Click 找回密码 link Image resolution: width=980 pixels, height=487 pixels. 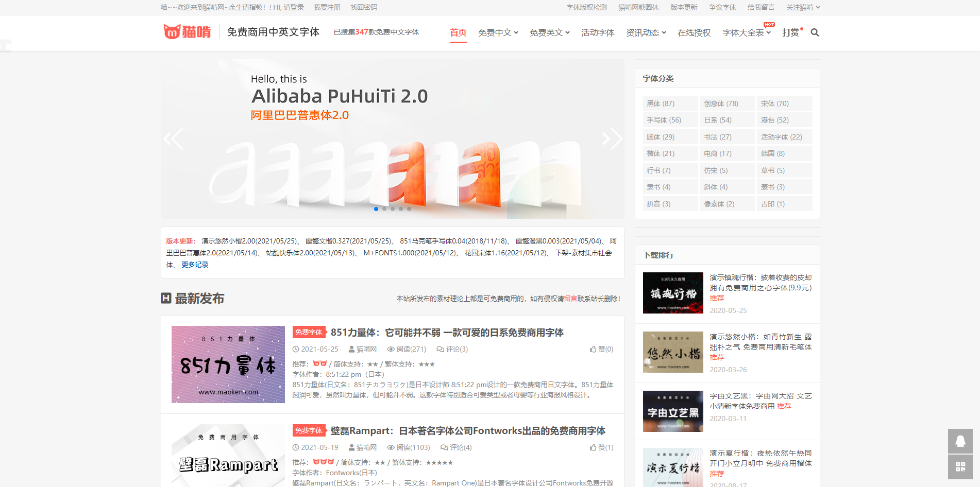pyautogui.click(x=364, y=7)
